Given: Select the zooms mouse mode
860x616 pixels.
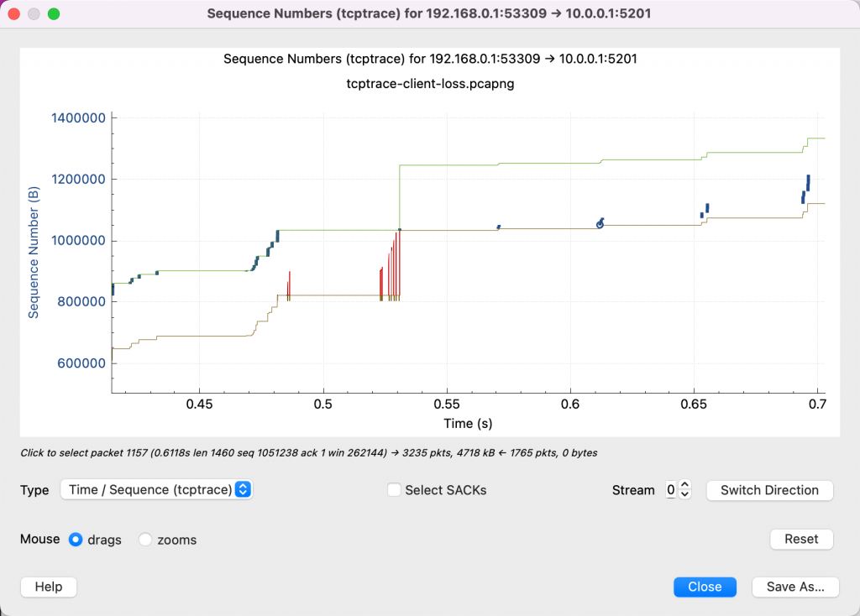Looking at the screenshot, I should tap(144, 540).
